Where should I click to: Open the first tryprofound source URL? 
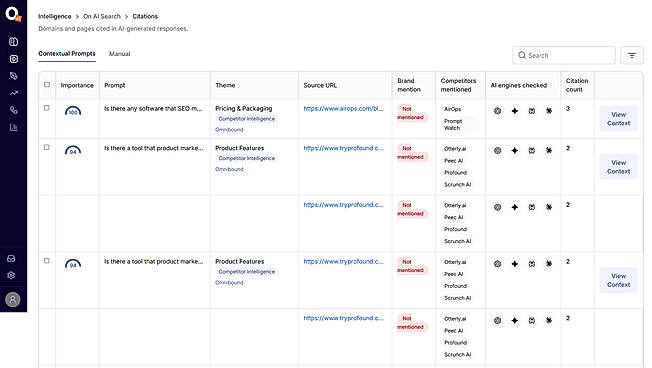343,148
